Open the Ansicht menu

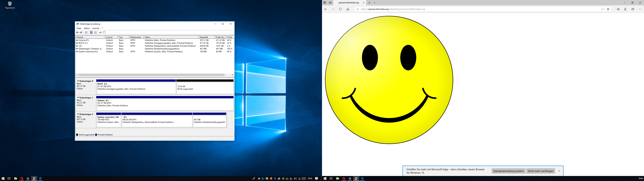point(96,28)
